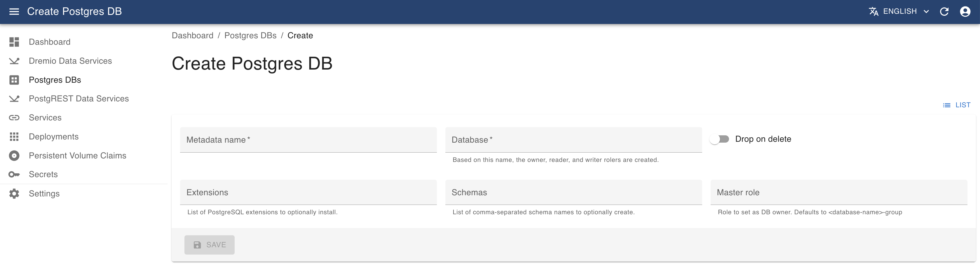Viewport: 980px width, 280px height.
Task: Click the Create breadcrumb item
Action: point(300,35)
